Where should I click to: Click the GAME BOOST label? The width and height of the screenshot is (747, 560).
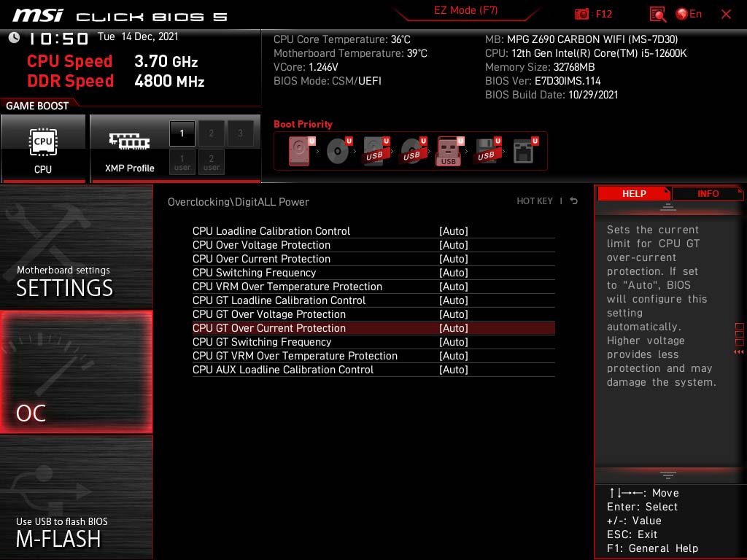(x=37, y=106)
